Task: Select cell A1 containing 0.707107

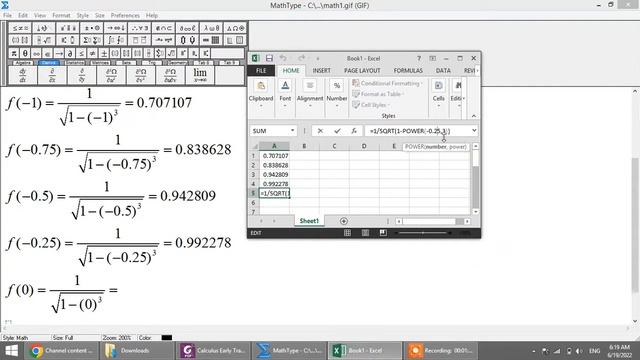Action: [274, 156]
